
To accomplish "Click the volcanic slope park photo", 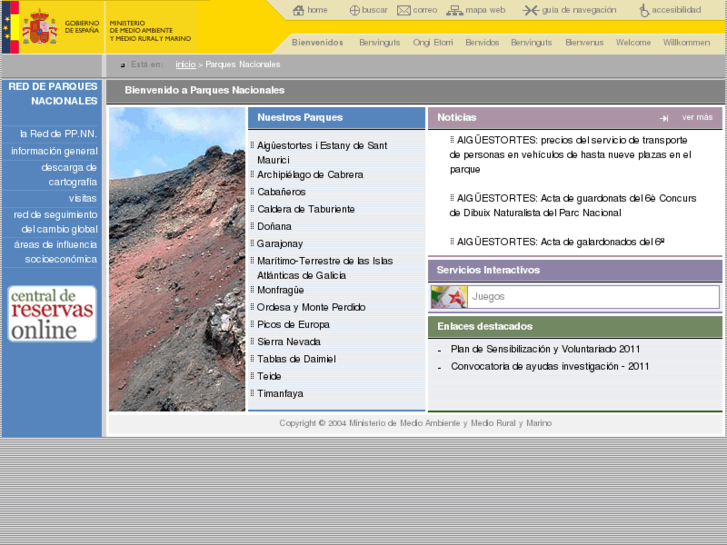I will tap(177, 259).
